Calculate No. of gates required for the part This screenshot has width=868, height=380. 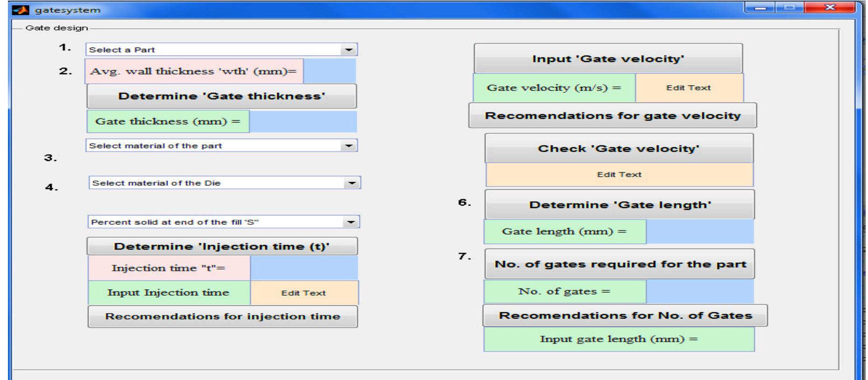[620, 264]
